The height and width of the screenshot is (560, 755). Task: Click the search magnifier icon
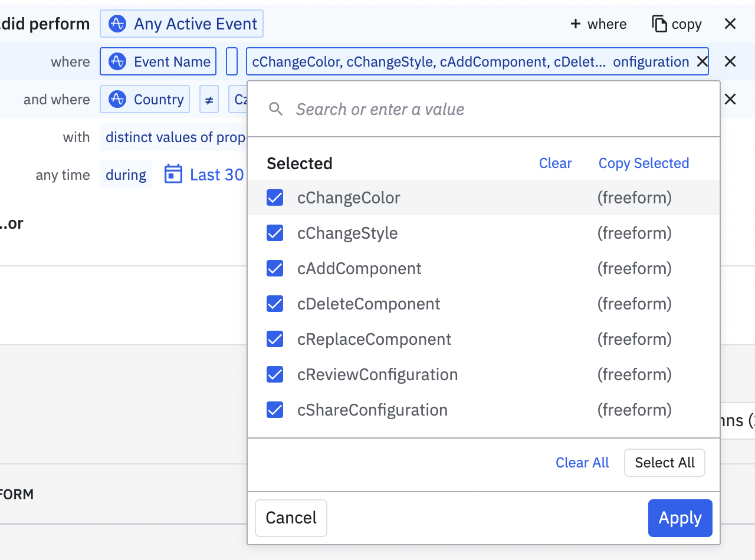point(275,109)
